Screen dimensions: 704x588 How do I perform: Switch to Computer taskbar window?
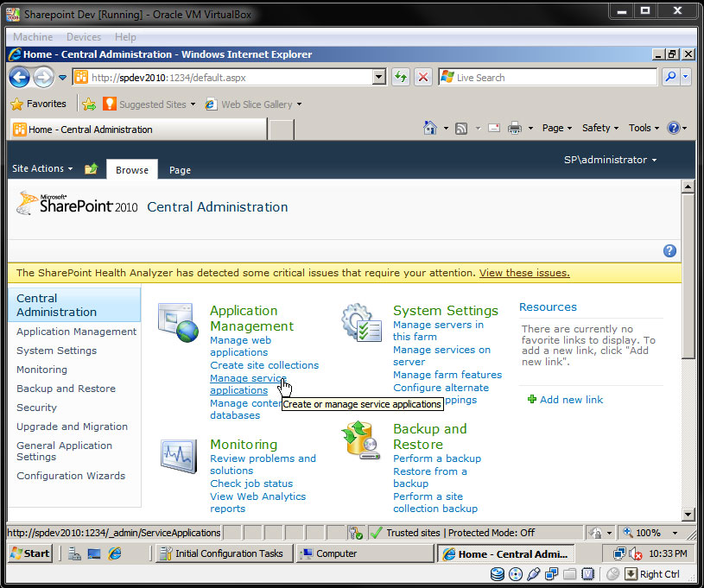click(x=365, y=553)
